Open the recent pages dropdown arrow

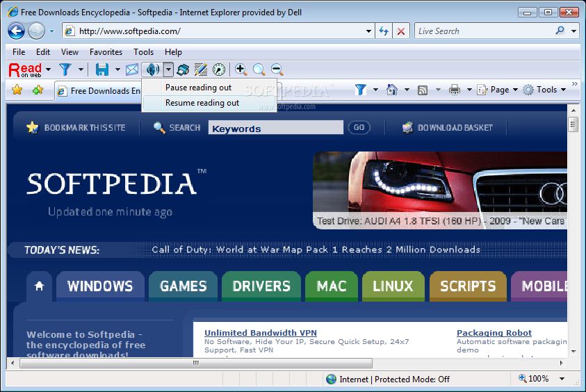(x=52, y=31)
